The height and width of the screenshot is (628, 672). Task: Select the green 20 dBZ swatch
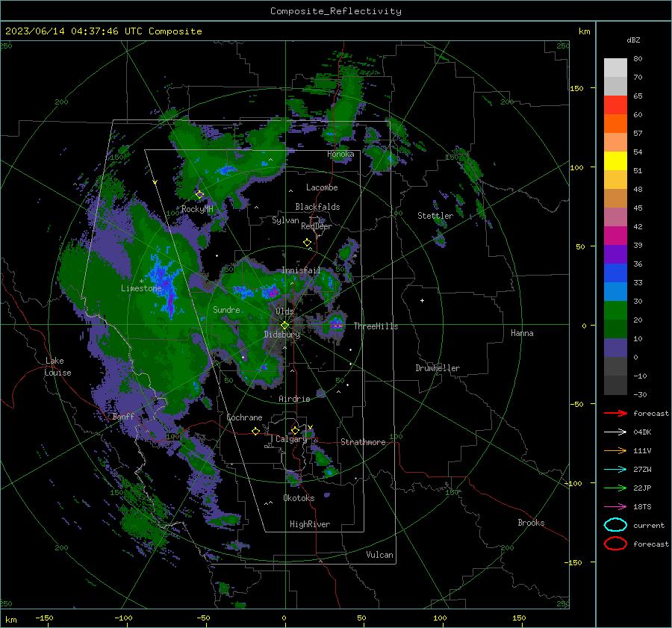(615, 311)
